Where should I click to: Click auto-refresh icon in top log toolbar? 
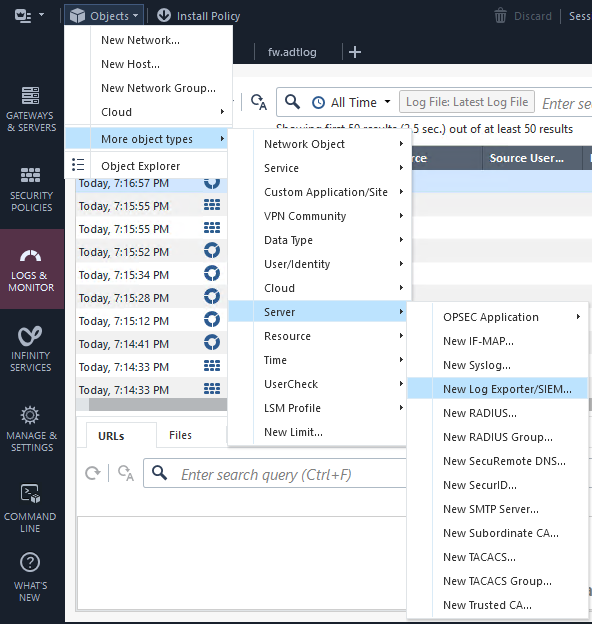259,102
